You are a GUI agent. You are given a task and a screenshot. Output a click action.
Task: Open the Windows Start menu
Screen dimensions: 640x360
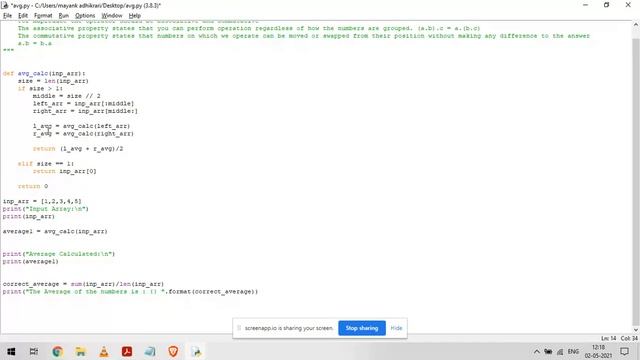tap(11, 351)
